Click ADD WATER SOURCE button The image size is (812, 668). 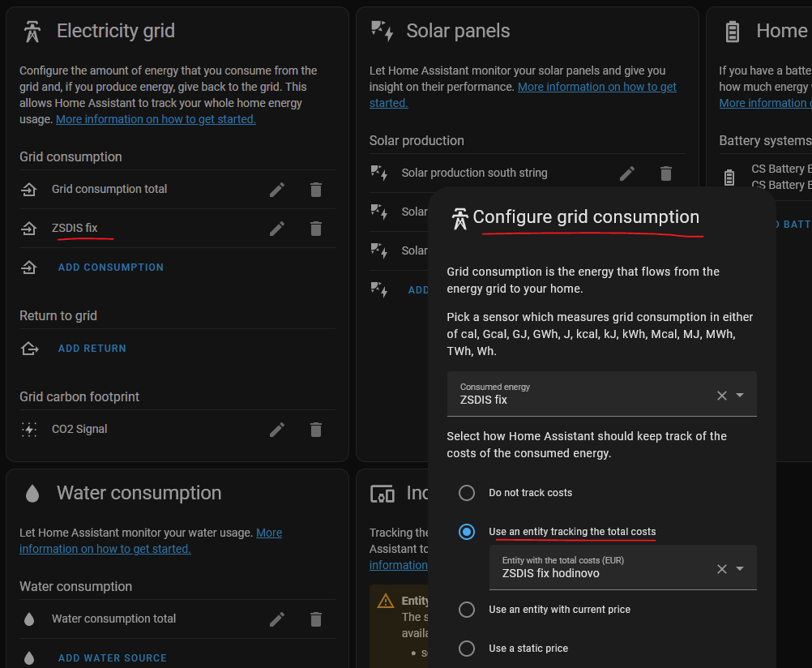pos(113,658)
